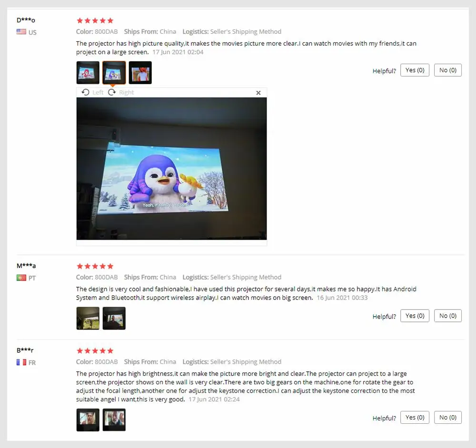This screenshot has height=448, width=476.
Task: Vote No on B***r's review
Action: coord(448,418)
